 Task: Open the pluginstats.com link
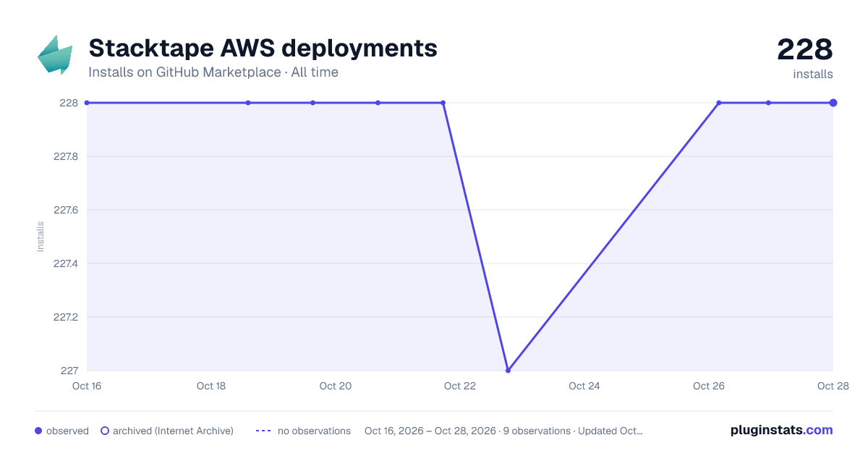[782, 430]
